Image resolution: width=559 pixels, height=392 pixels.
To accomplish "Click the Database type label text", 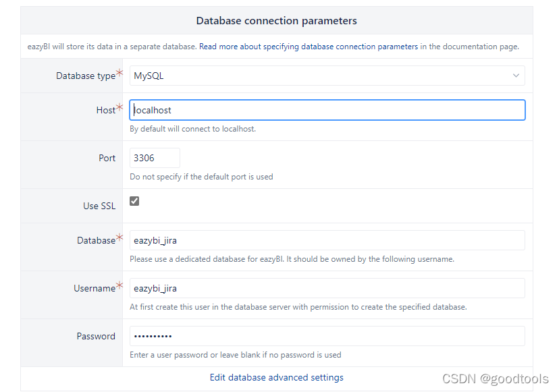I will click(x=86, y=76).
